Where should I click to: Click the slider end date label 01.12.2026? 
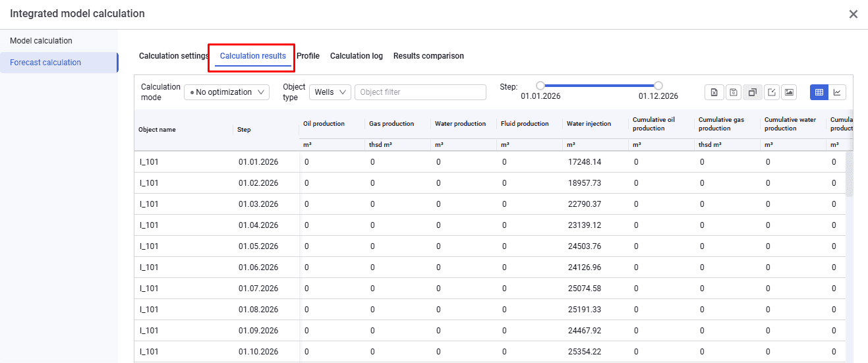[658, 96]
